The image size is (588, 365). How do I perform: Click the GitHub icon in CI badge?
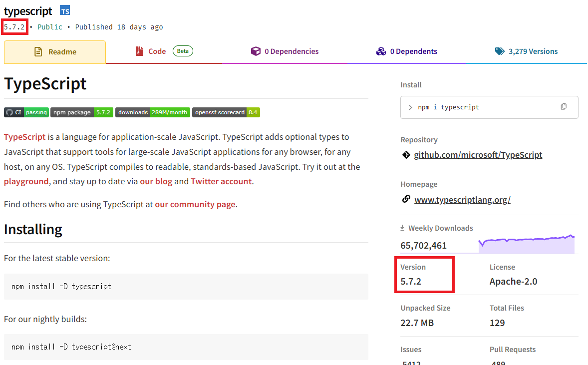pos(9,112)
